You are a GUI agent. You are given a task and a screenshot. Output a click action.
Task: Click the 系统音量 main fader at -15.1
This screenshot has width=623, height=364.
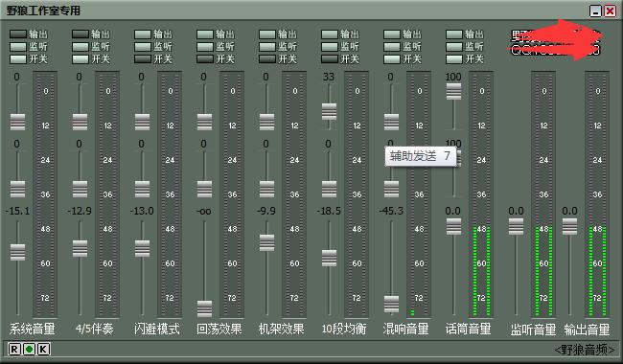coord(17,252)
